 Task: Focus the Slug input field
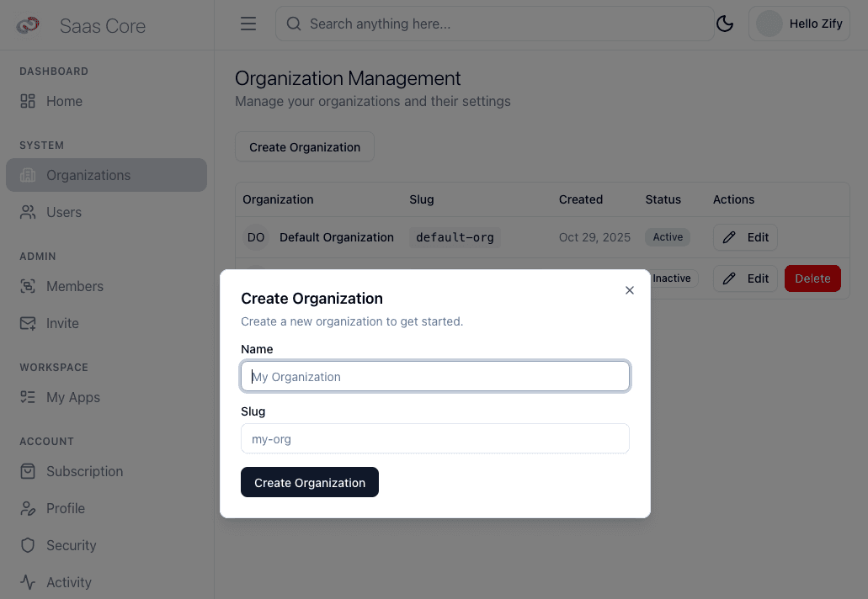click(x=435, y=439)
